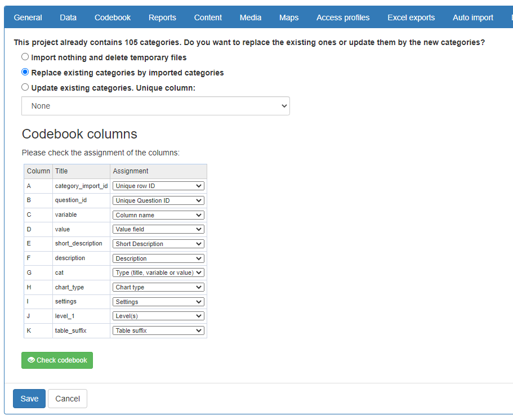Viewport: 513px width, 420px height.
Task: Click the Check codebook eye button
Action: tap(57, 360)
